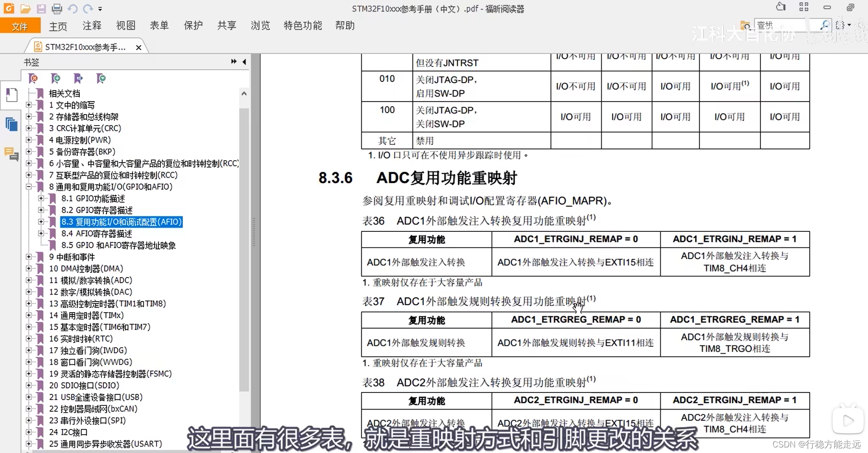
Task: Open the 共享 ribbon tab
Action: 227,25
